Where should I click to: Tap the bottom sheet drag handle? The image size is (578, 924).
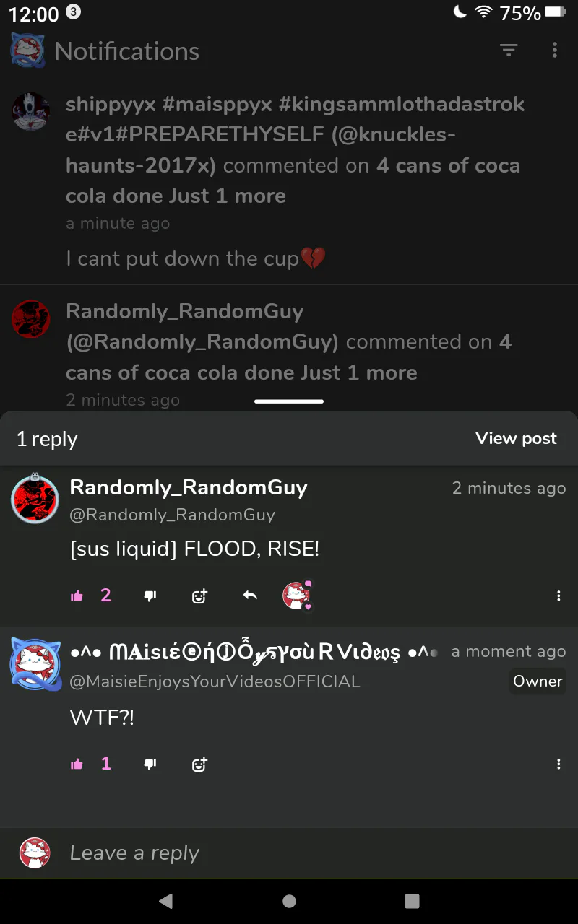(x=289, y=401)
